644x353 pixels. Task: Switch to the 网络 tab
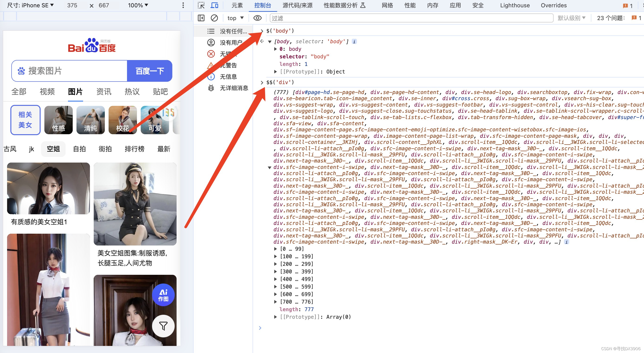pos(387,5)
